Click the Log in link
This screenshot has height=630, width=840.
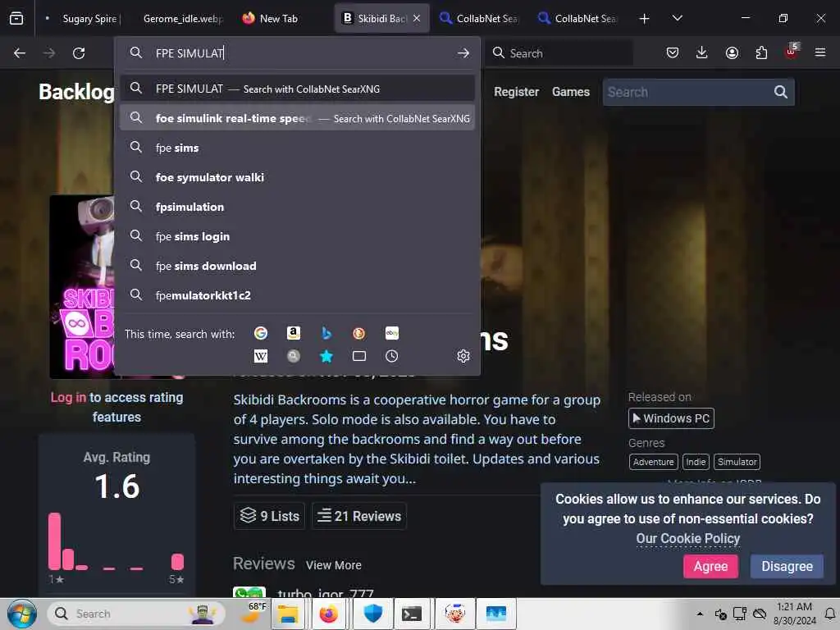68,398
